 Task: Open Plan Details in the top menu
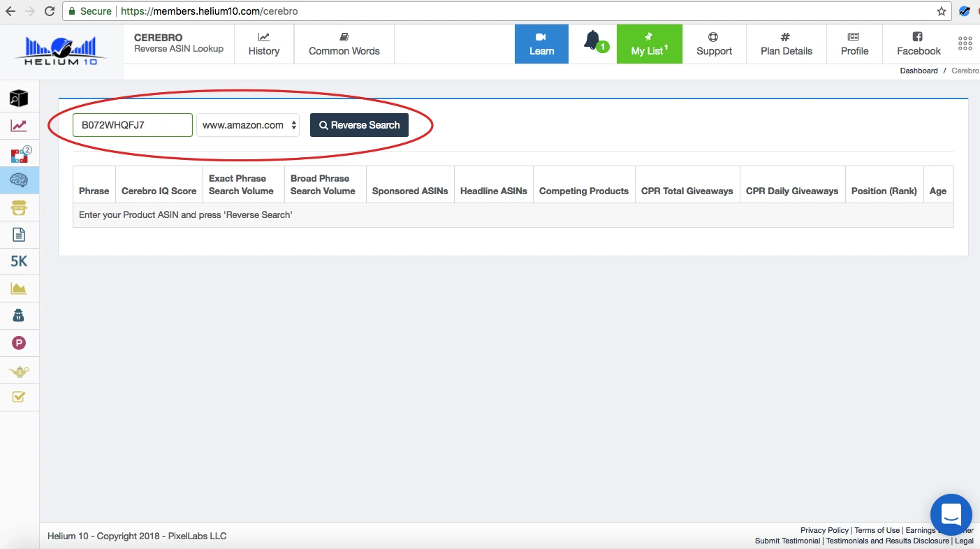(x=786, y=44)
